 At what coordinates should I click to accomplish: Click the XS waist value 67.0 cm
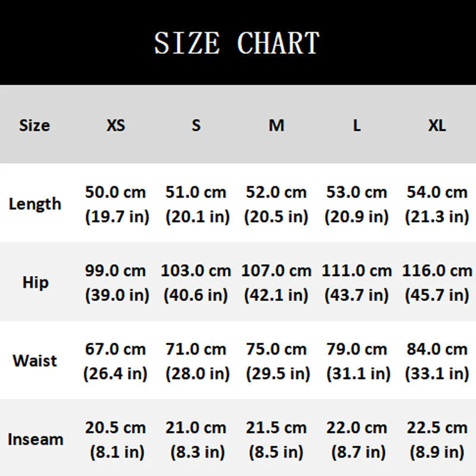tap(115, 349)
